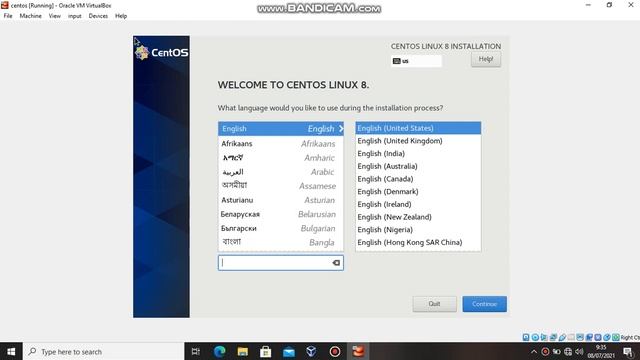
Task: Open the VirtualBox hard disk status icon
Action: click(526, 337)
